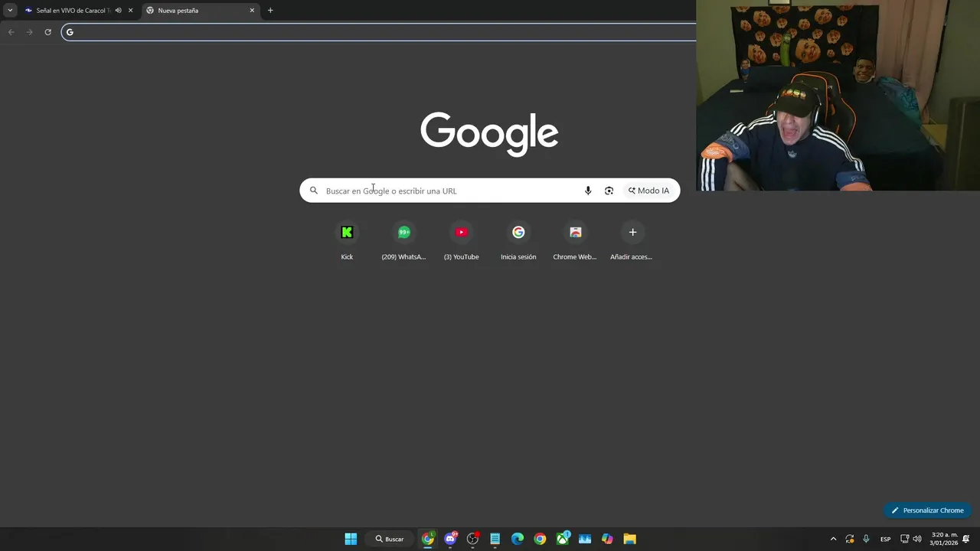This screenshot has width=980, height=551.
Task: Go back with the browser back arrow
Action: point(11,32)
